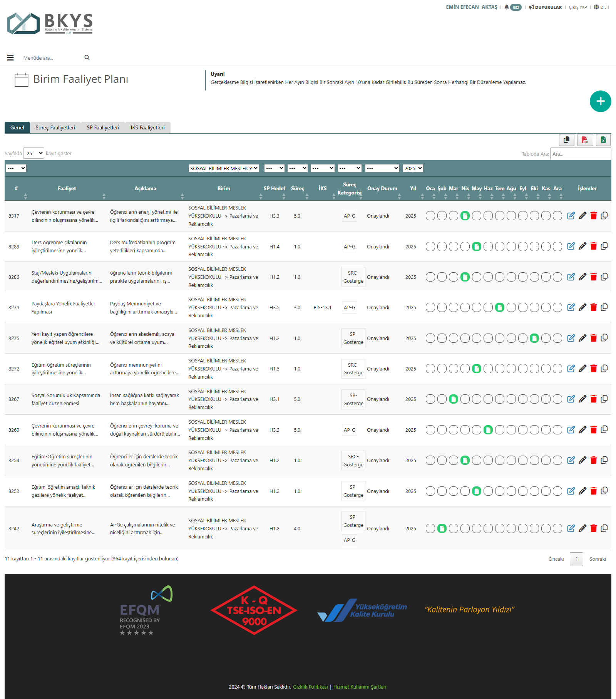616x699 pixels.
Task: Copy table contents using the copy icon
Action: pyautogui.click(x=566, y=140)
